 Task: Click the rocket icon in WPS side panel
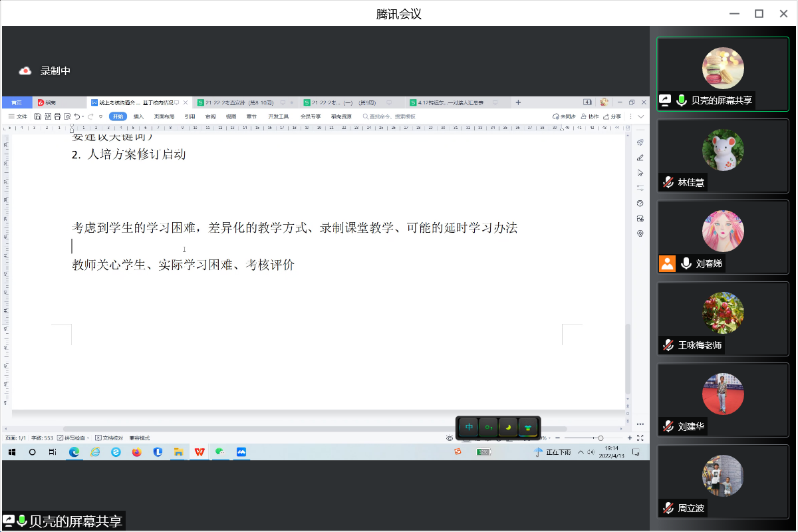pyautogui.click(x=640, y=142)
